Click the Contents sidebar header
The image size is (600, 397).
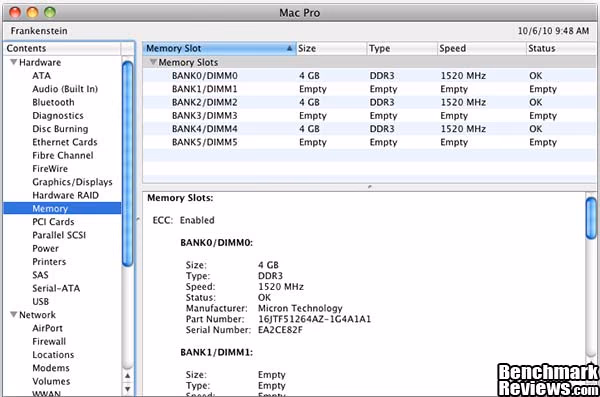[x=63, y=48]
